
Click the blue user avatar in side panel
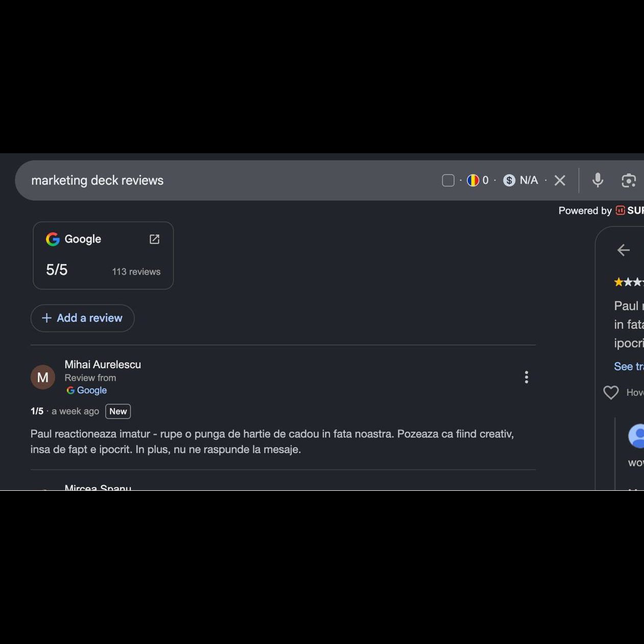coord(636,436)
